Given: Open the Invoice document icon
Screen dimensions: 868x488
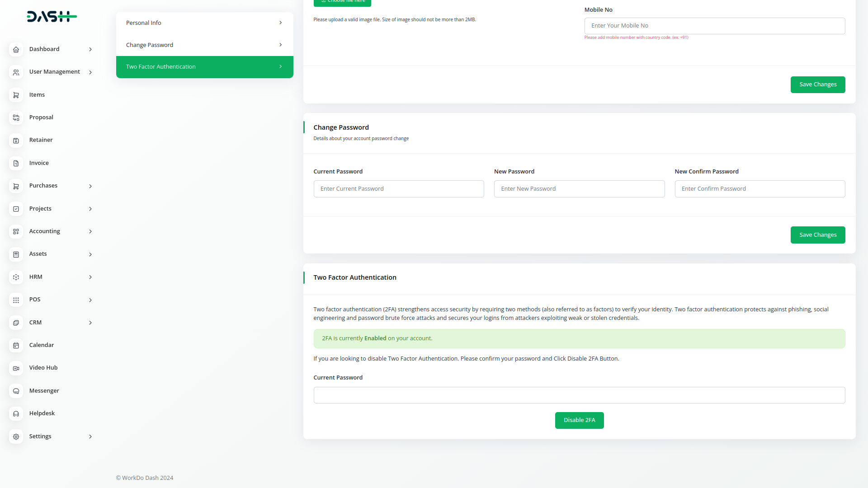Looking at the screenshot, I should tap(16, 163).
